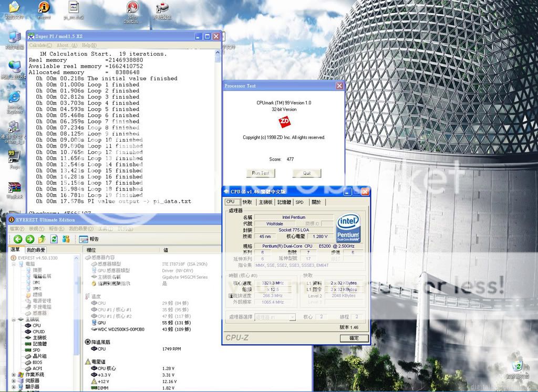Click 值 column header in EVEREST
538x392 pixels.
click(x=190, y=250)
